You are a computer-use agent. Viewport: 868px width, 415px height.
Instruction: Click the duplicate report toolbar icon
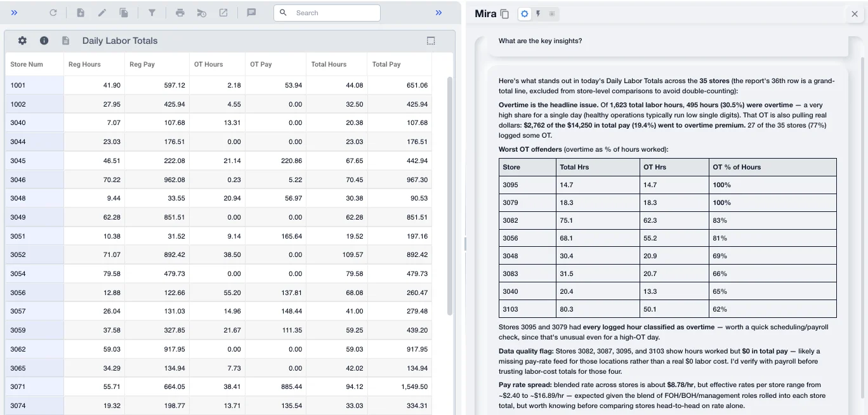124,13
